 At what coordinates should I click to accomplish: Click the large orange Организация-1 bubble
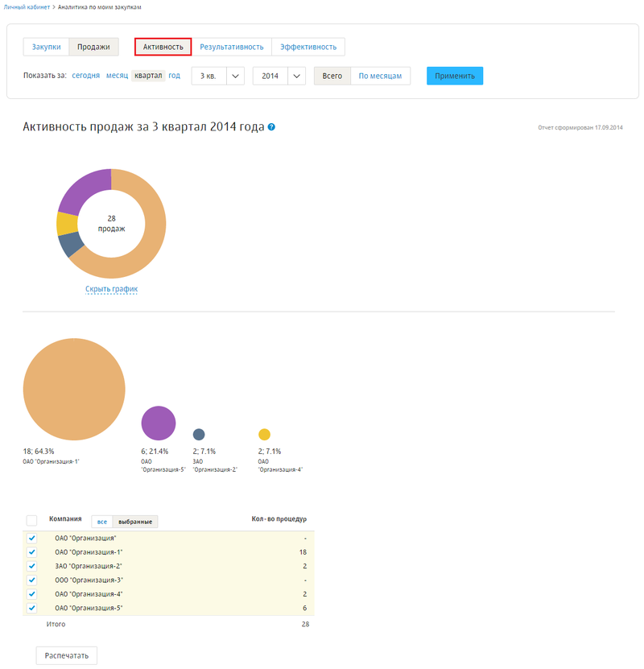point(74,390)
